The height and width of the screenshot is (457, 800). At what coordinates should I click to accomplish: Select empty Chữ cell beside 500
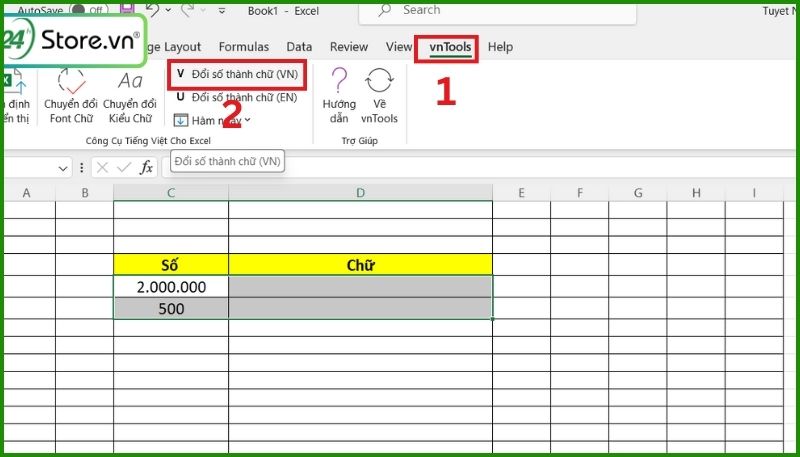point(361,309)
